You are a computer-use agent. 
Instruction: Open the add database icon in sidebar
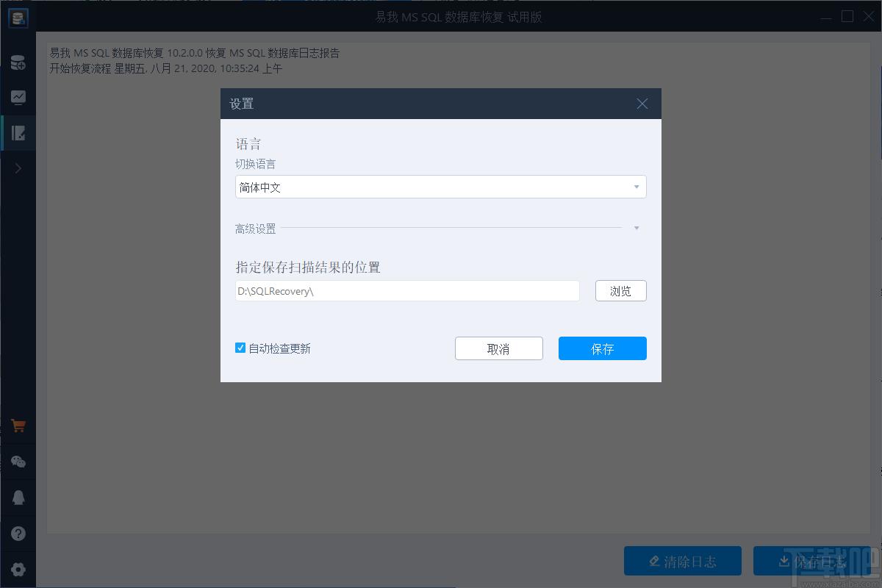[x=18, y=63]
